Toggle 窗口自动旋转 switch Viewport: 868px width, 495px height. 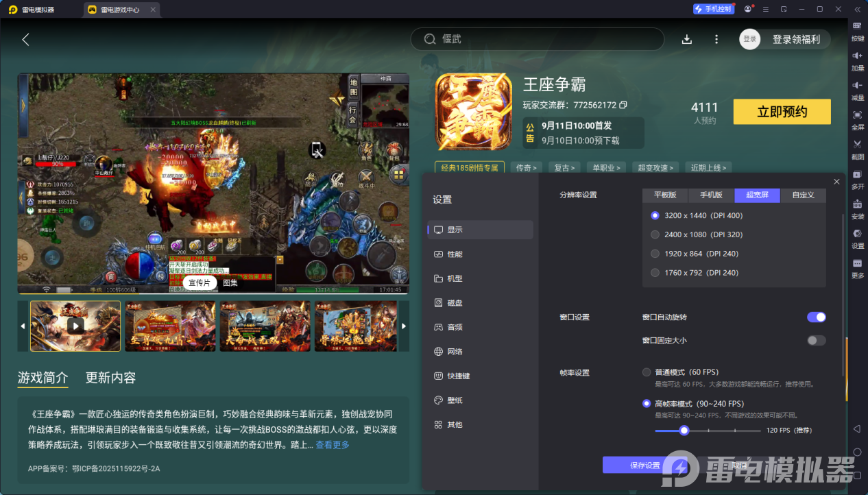[x=816, y=317]
